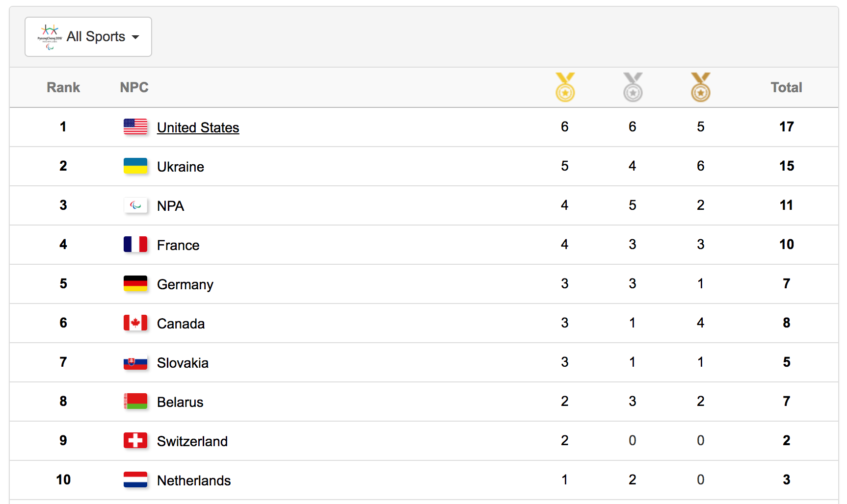Click the NPC column header
The image size is (847, 504).
point(134,87)
